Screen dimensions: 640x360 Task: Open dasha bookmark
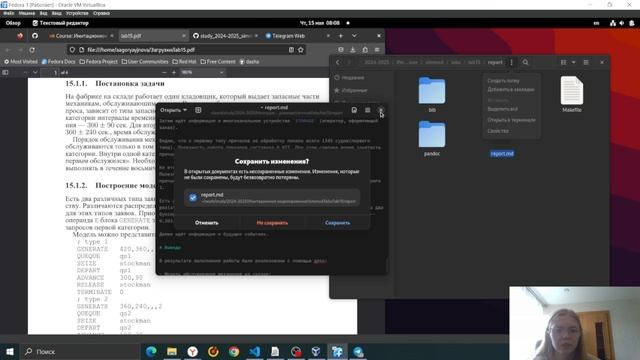249,62
